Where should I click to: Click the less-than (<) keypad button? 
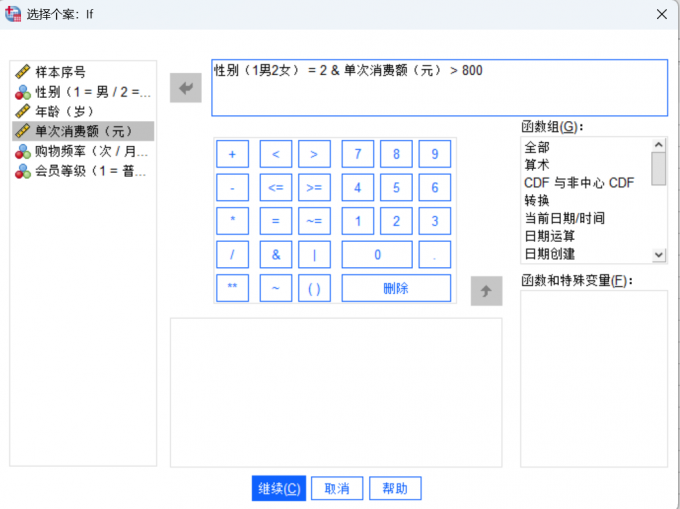click(276, 154)
